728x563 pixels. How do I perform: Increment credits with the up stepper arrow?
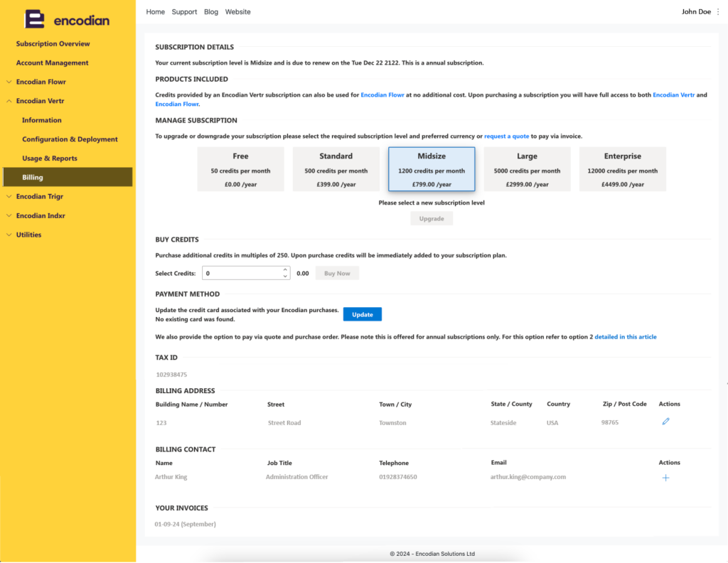tap(284, 269)
